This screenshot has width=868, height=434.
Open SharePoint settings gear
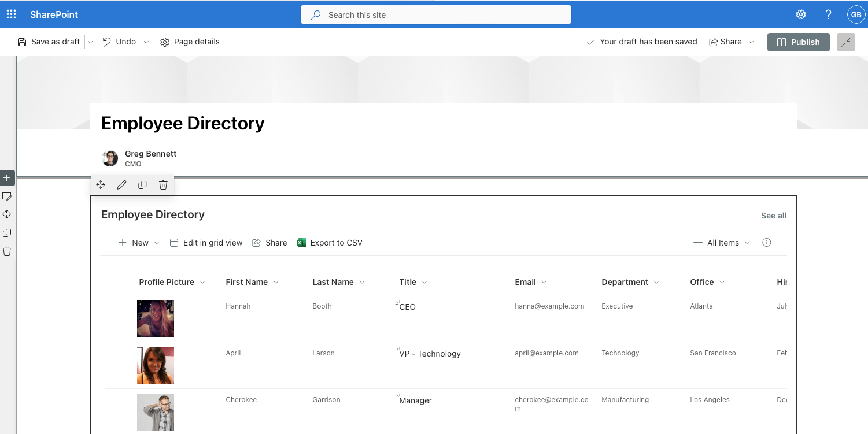click(x=800, y=14)
